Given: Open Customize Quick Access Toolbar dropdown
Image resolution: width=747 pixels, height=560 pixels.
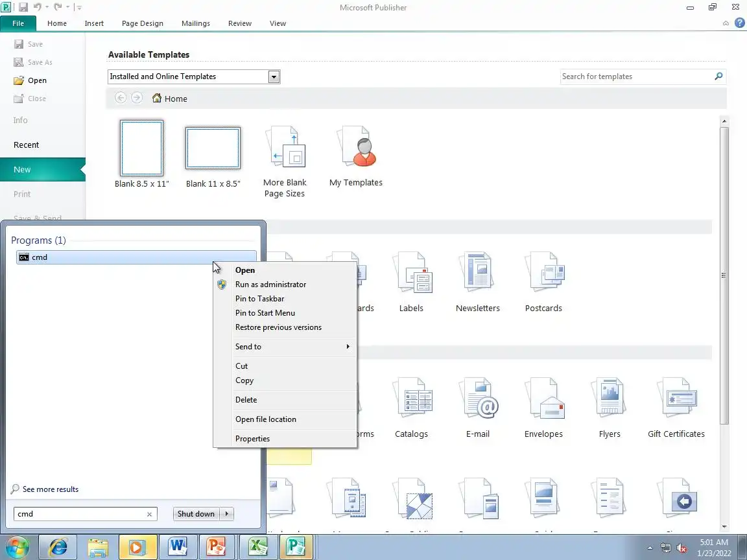Looking at the screenshot, I should pyautogui.click(x=78, y=7).
